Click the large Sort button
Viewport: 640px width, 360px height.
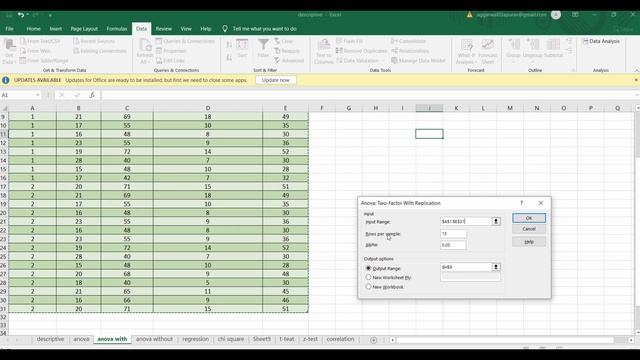242,48
